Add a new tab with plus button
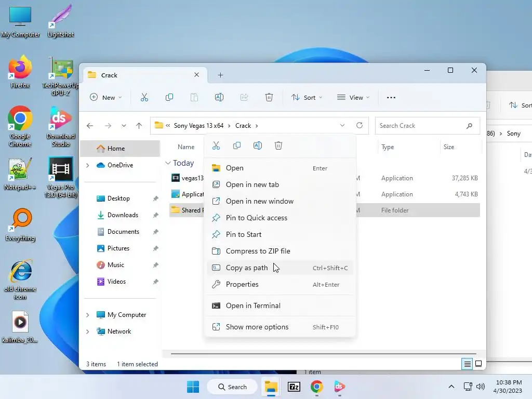532x399 pixels. tap(220, 75)
